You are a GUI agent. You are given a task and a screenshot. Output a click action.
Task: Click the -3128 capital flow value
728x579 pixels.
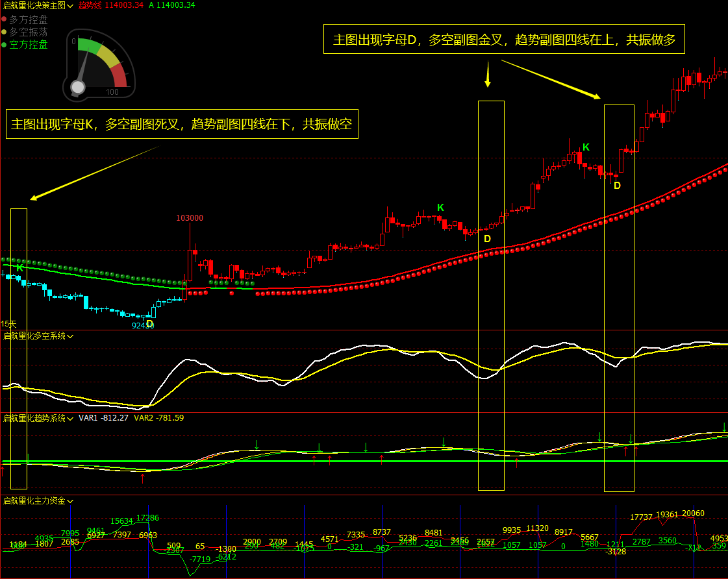tap(616, 552)
